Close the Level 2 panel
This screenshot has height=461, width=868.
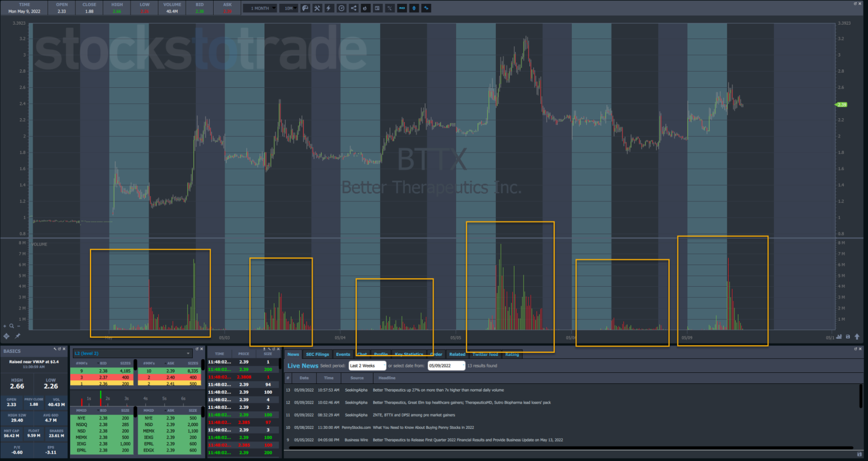(x=201, y=349)
